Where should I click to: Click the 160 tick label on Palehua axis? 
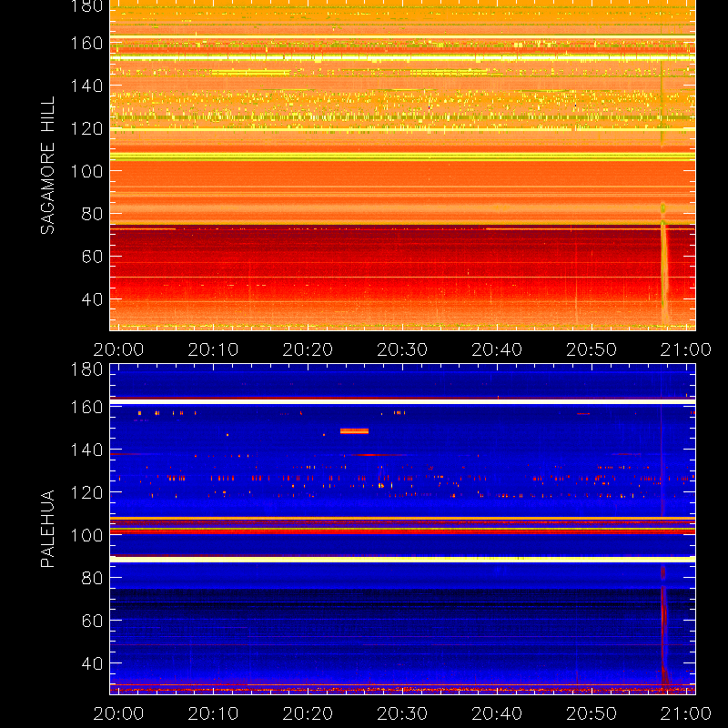pos(86,407)
